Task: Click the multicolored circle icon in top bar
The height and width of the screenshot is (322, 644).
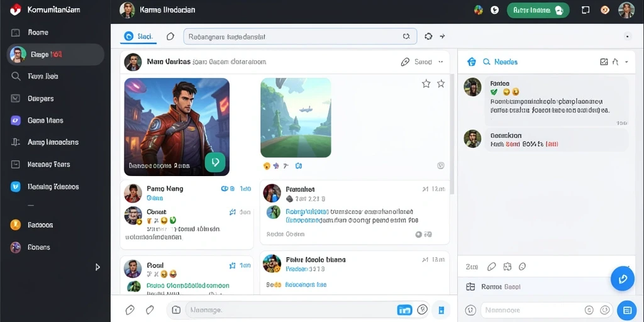Action: (x=479, y=10)
